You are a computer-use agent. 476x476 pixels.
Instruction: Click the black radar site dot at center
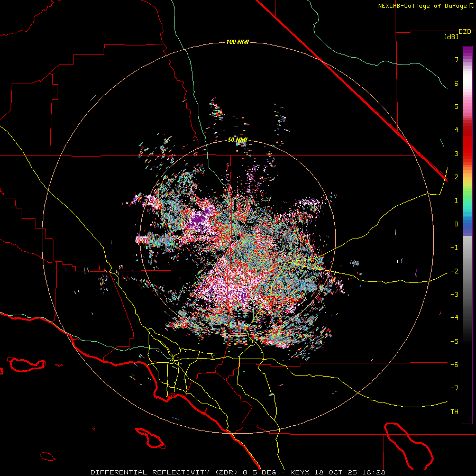click(x=237, y=237)
